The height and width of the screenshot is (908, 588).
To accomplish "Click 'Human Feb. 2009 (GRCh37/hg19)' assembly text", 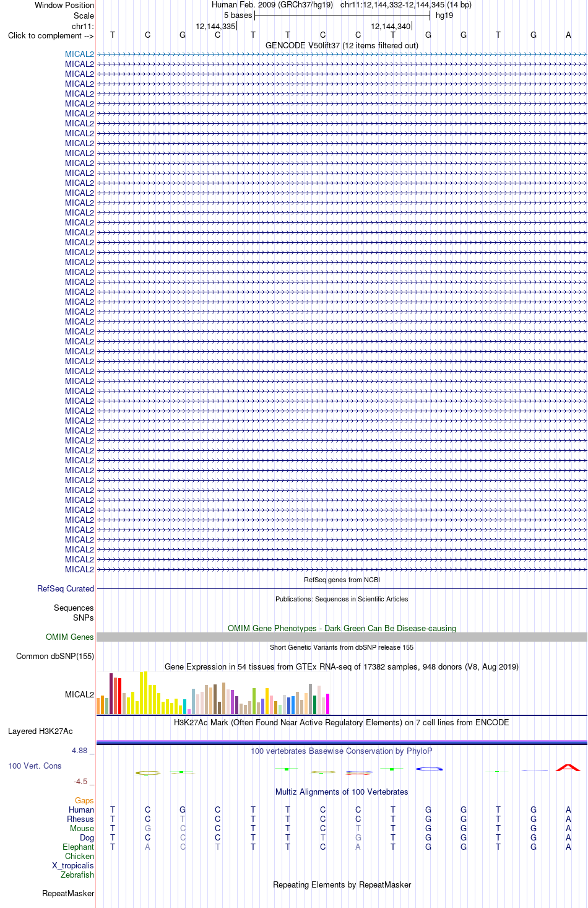I will [x=272, y=5].
